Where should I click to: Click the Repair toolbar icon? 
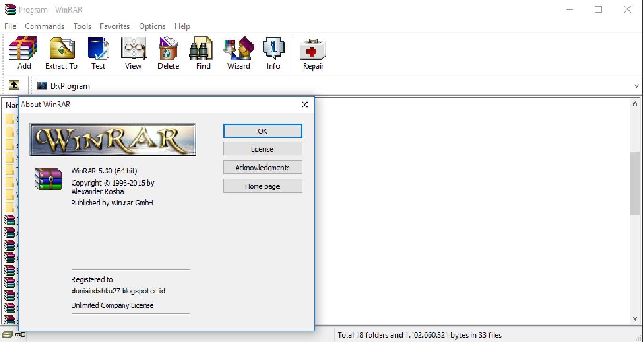pyautogui.click(x=314, y=53)
